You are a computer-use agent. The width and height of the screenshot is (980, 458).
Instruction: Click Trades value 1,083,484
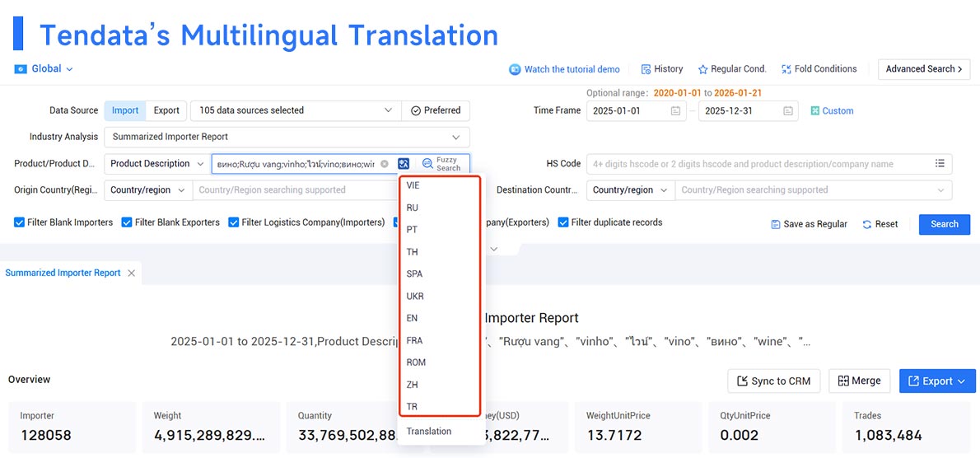point(889,435)
